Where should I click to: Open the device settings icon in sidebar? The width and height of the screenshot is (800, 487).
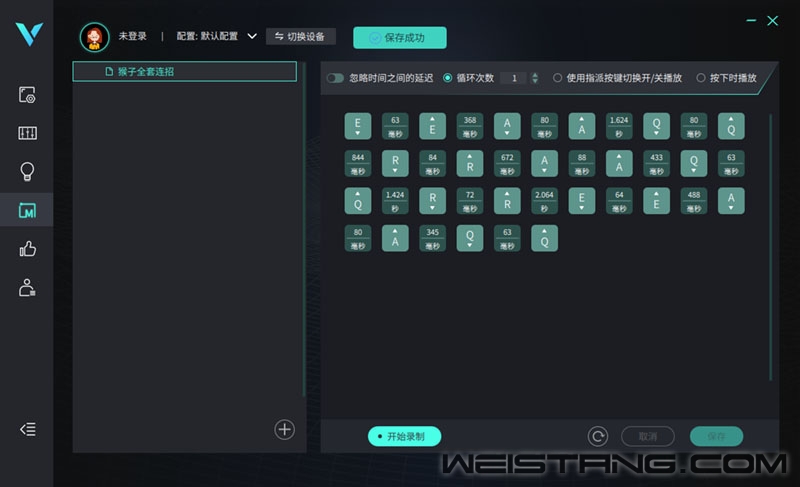[28, 96]
